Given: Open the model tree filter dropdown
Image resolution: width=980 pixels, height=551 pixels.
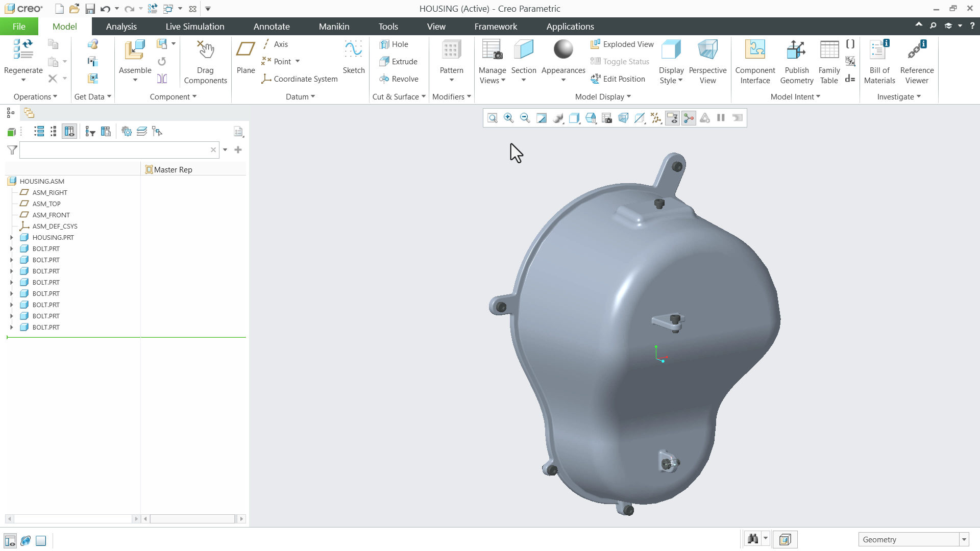Looking at the screenshot, I should tap(225, 150).
